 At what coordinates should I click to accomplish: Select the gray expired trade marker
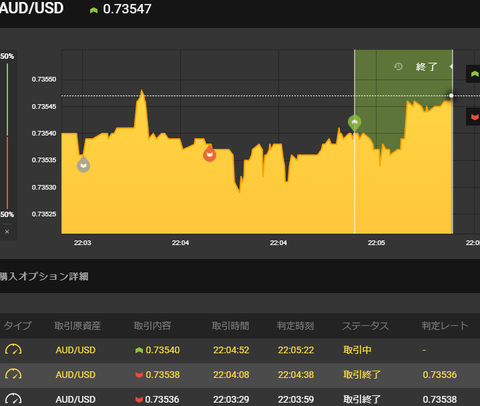[83, 164]
